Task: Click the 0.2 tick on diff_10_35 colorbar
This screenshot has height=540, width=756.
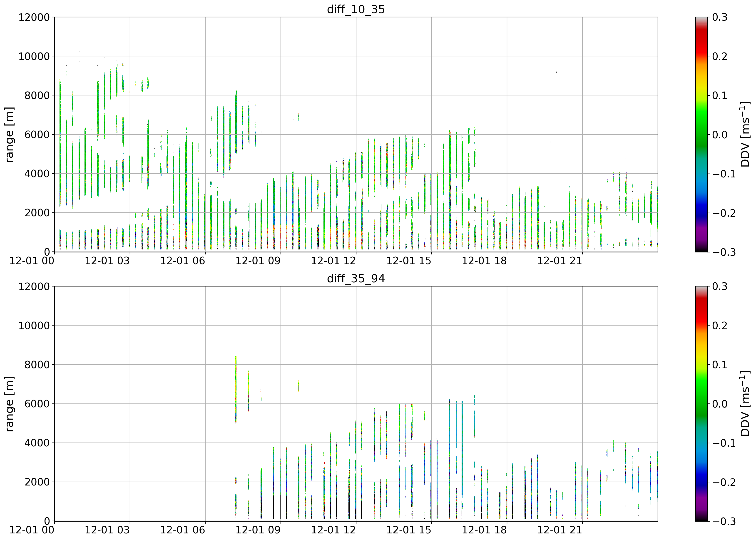Action: coord(720,56)
